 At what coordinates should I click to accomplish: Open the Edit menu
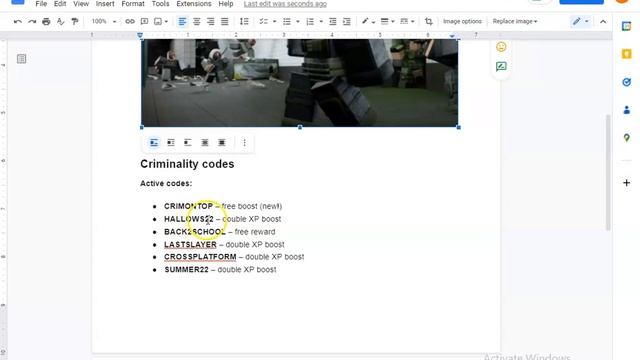click(60, 4)
